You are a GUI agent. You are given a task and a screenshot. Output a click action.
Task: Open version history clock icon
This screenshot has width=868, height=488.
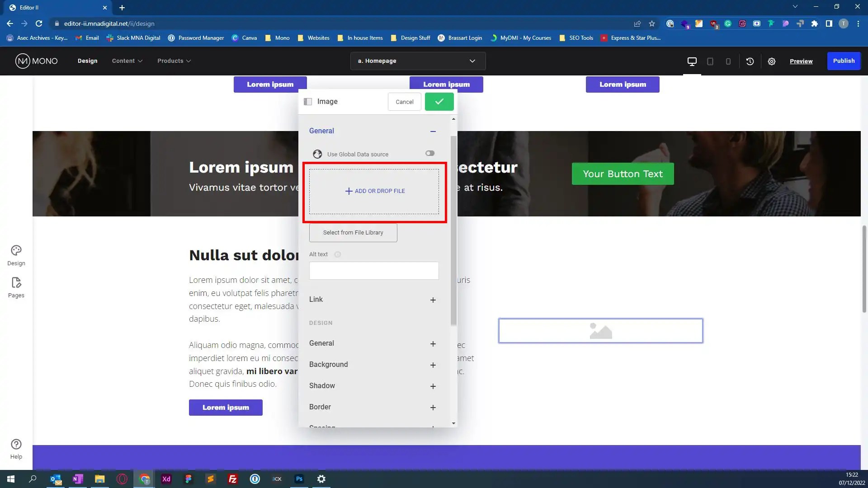[750, 61]
